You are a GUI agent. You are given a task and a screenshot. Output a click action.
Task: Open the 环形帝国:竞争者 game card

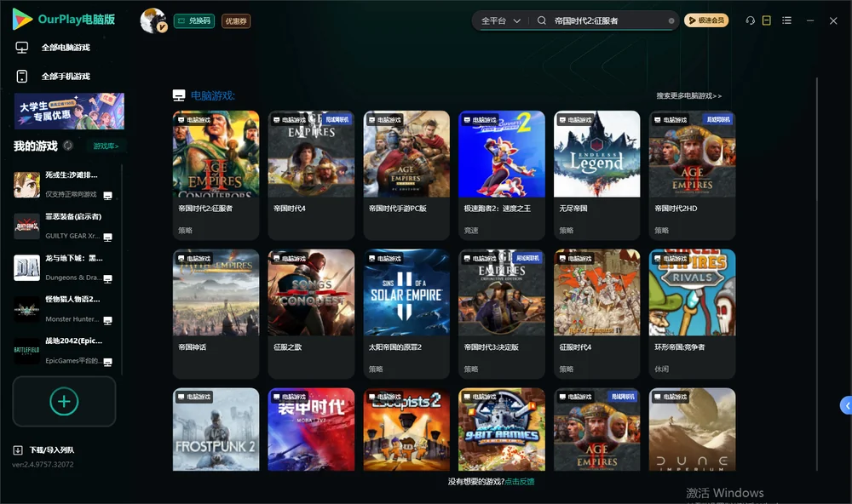click(692, 313)
